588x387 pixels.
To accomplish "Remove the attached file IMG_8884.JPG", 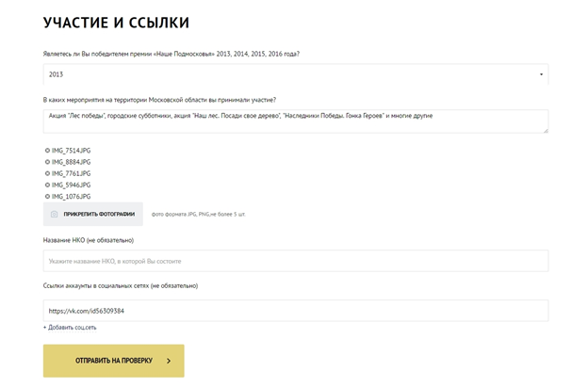I will tap(47, 162).
